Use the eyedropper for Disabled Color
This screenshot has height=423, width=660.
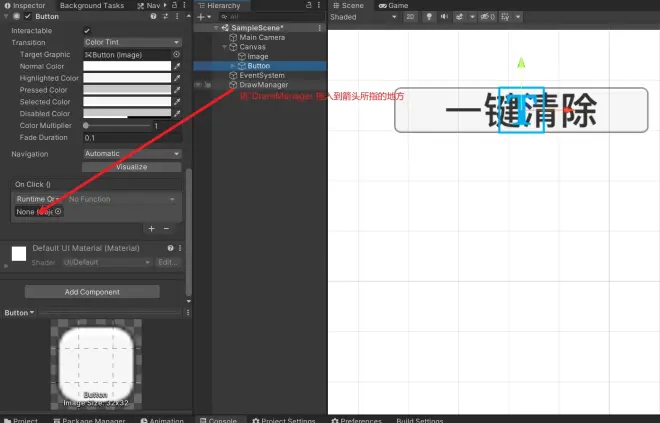(177, 113)
